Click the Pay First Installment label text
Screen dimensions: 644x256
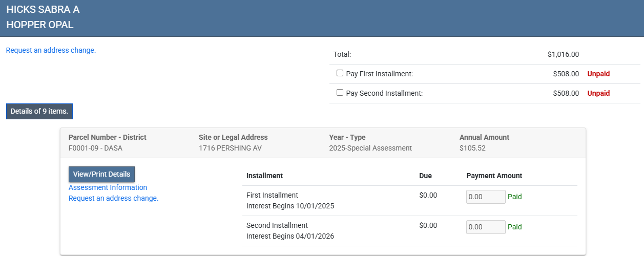click(x=379, y=74)
